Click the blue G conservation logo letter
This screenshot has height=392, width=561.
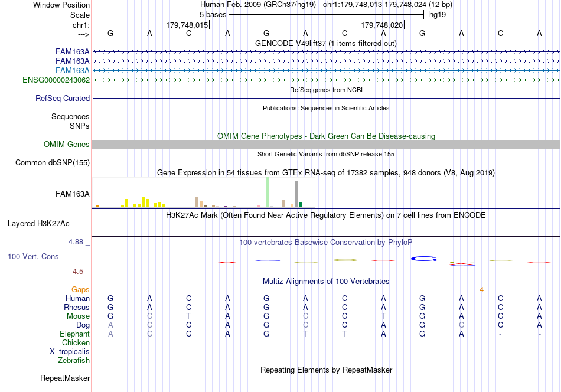[423, 259]
